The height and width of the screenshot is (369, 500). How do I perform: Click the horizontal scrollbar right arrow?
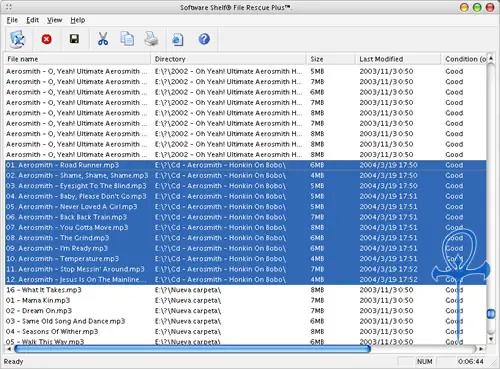[481, 349]
